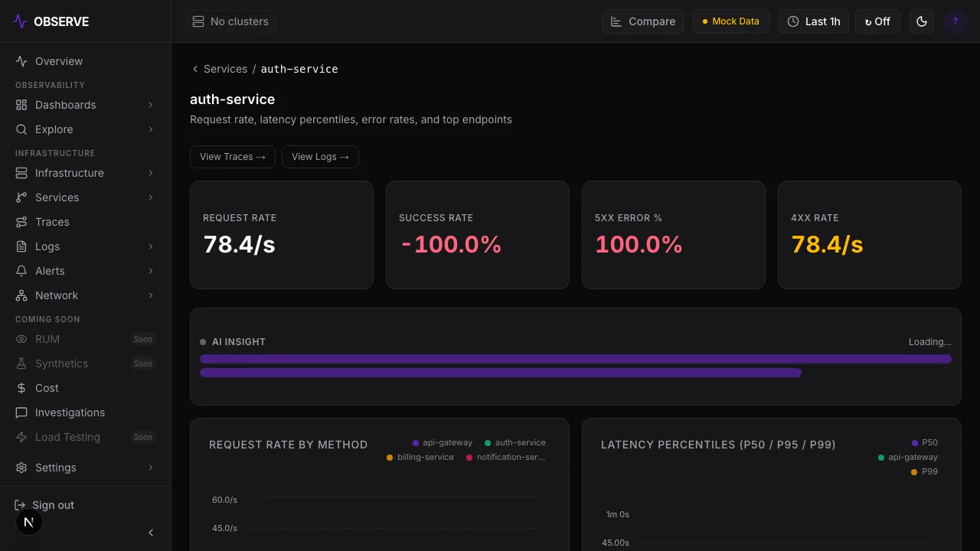Click the Compare chart icon
This screenshot has height=551, width=980.
tap(616, 21)
